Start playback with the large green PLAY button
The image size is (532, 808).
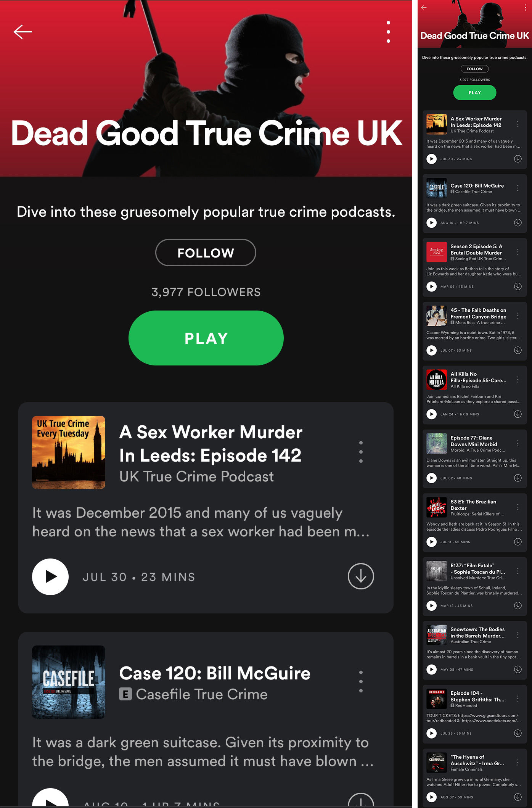(x=206, y=338)
